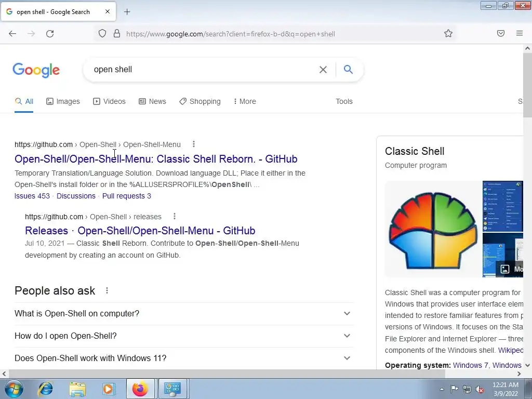Open the Classic Shell logo image
The width and height of the screenshot is (532, 399).
point(433,229)
